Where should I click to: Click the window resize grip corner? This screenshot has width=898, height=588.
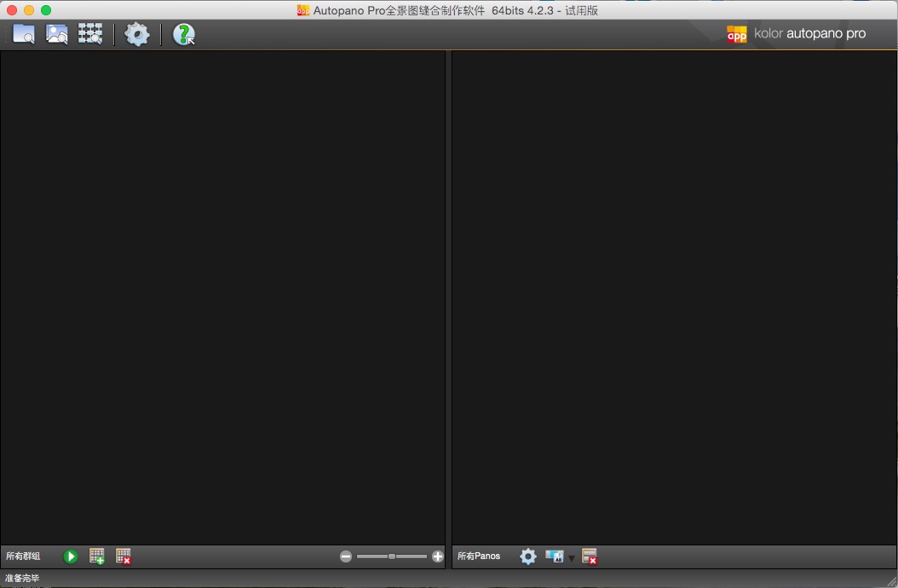(x=892, y=582)
